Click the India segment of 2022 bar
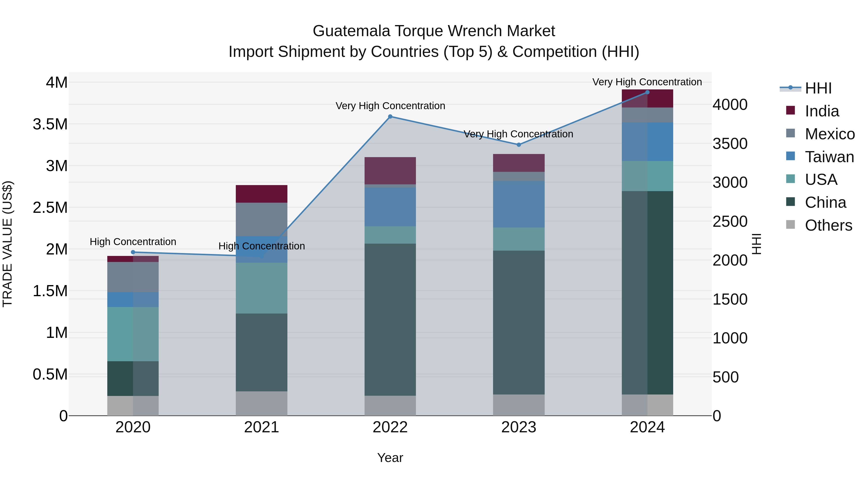 pos(390,171)
